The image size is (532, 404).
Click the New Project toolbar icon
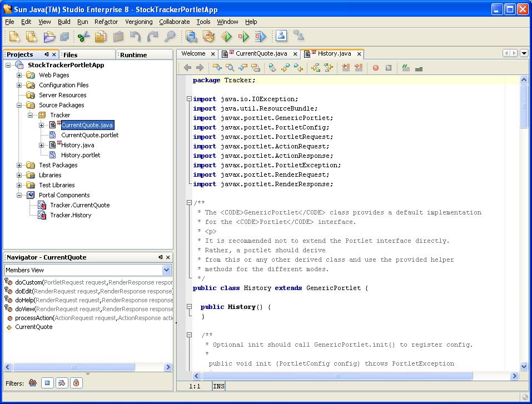pos(31,37)
